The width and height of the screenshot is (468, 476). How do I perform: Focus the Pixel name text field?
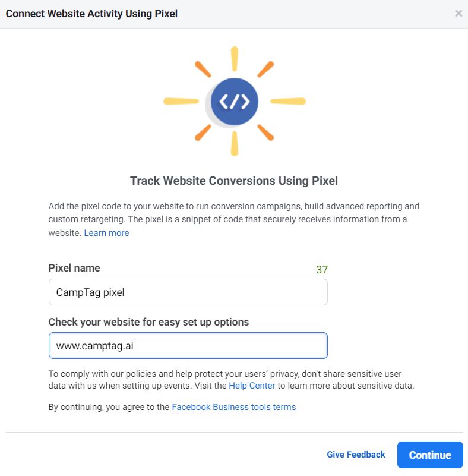188,292
